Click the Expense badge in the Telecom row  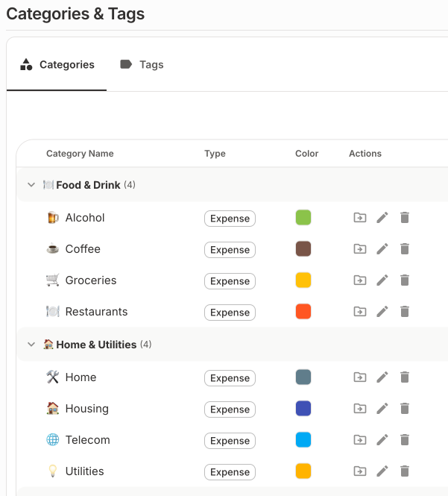[x=230, y=441]
